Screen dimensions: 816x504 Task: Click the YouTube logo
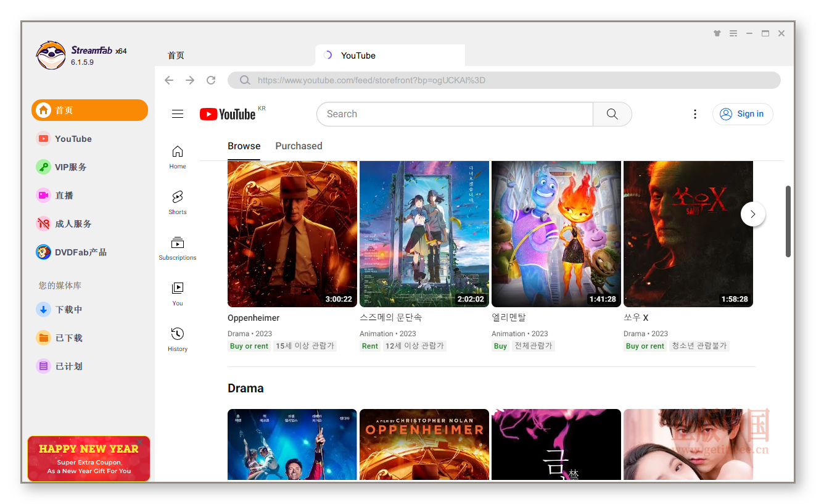click(x=228, y=114)
